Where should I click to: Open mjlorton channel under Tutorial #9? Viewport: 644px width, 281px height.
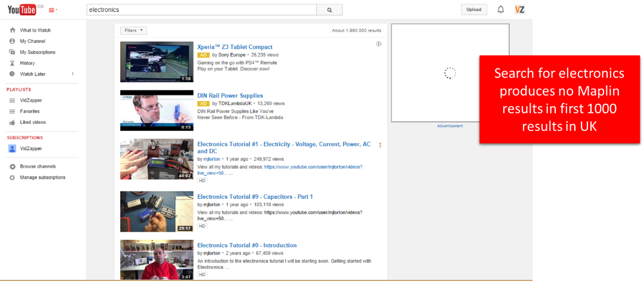click(x=212, y=204)
